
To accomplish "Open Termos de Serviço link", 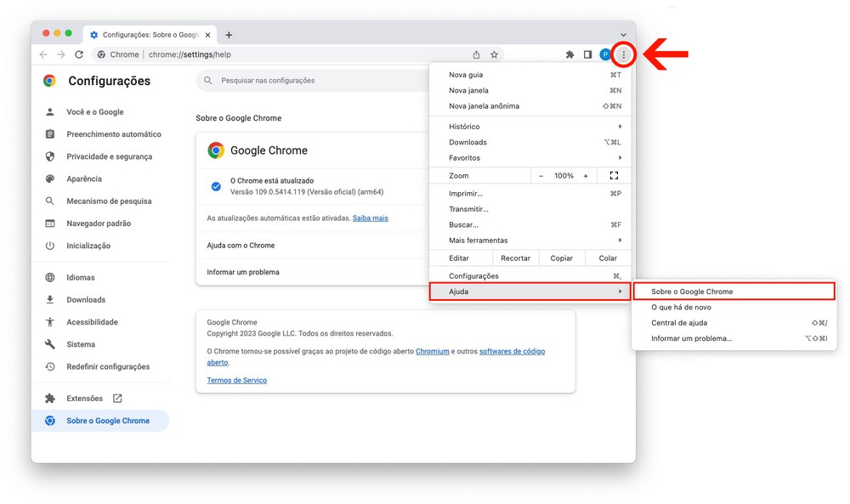I will pyautogui.click(x=237, y=380).
